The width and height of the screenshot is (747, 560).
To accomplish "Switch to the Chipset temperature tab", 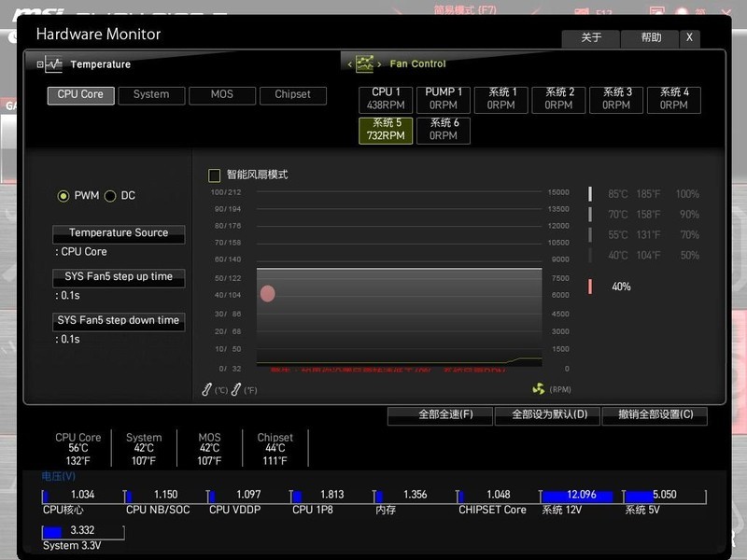I will coord(292,95).
